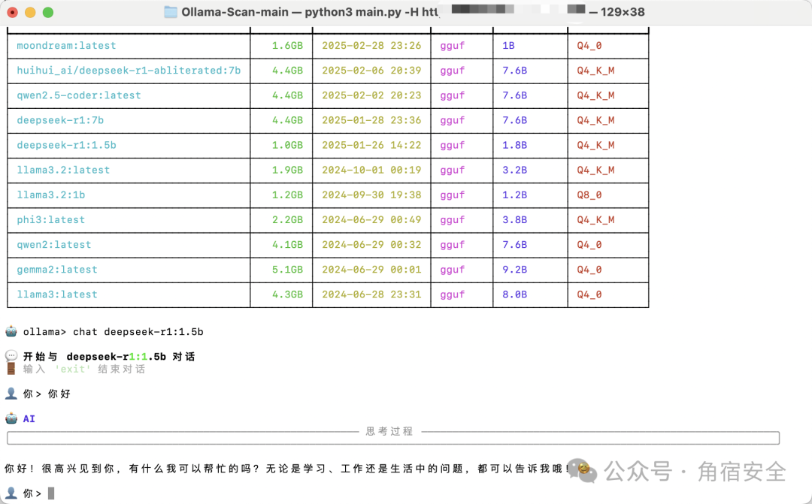Click the deepseek-r1:7b model row name
812x504 pixels.
point(60,120)
